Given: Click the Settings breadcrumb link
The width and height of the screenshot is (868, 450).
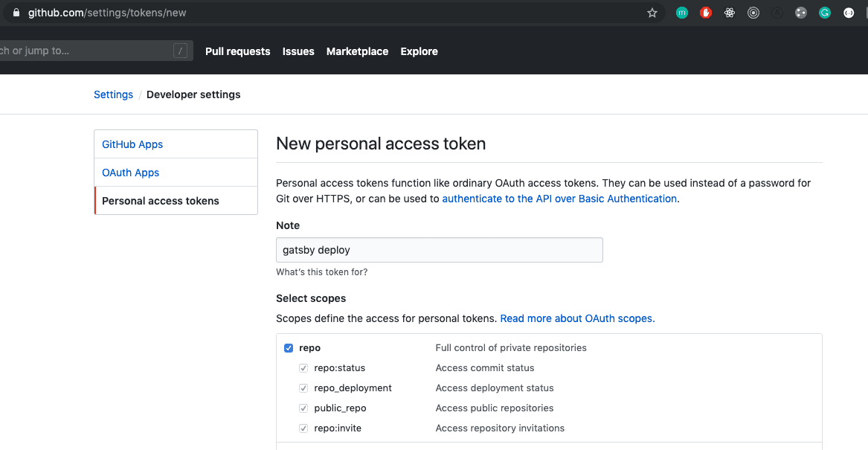Looking at the screenshot, I should (x=114, y=94).
